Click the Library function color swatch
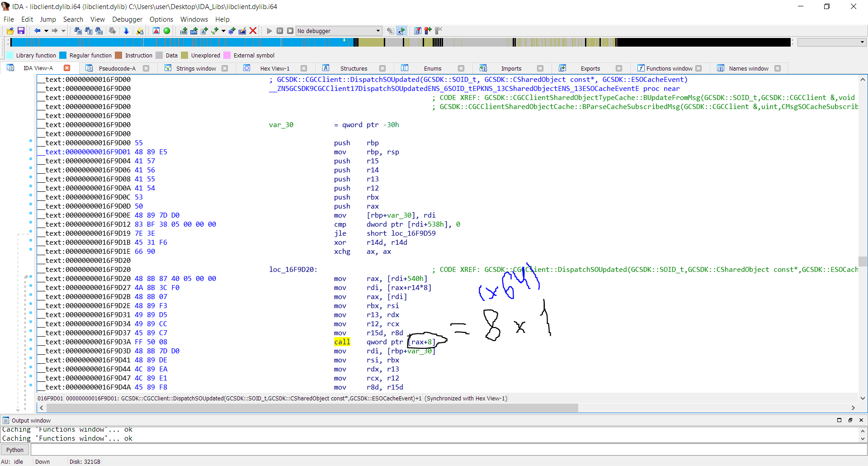 point(9,55)
